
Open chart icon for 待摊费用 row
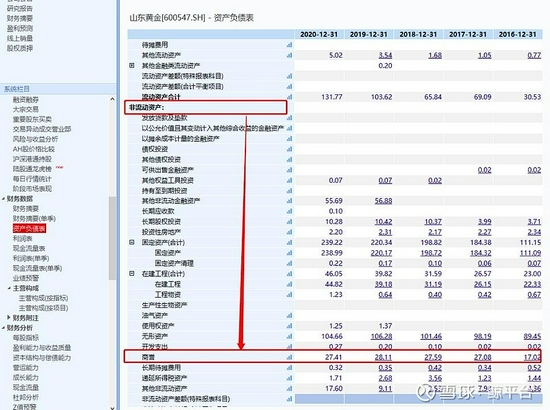point(289,45)
